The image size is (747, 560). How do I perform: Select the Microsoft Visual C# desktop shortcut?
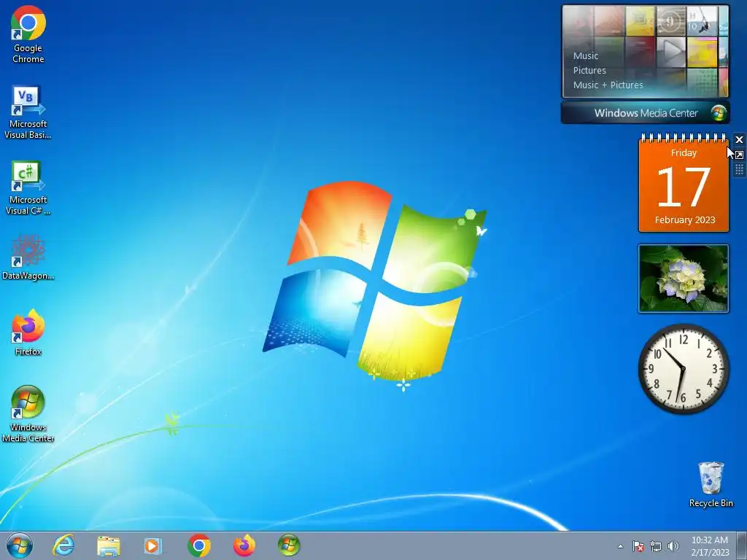coord(28,188)
